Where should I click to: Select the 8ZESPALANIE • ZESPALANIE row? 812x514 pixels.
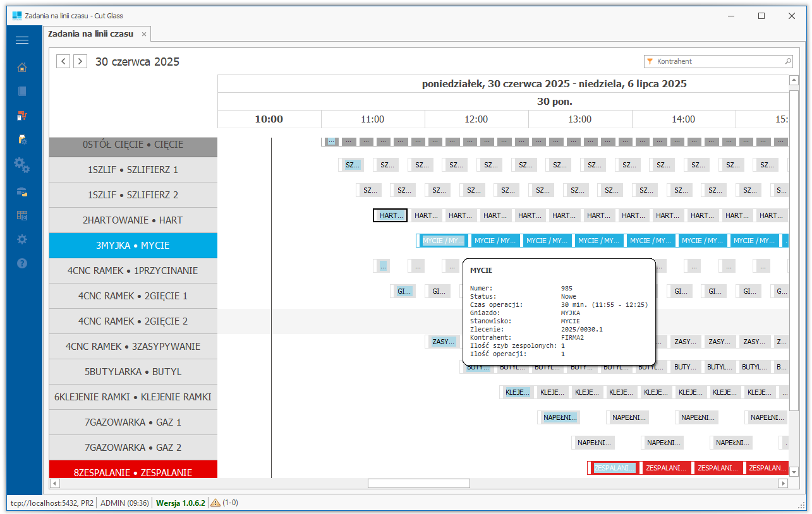133,472
